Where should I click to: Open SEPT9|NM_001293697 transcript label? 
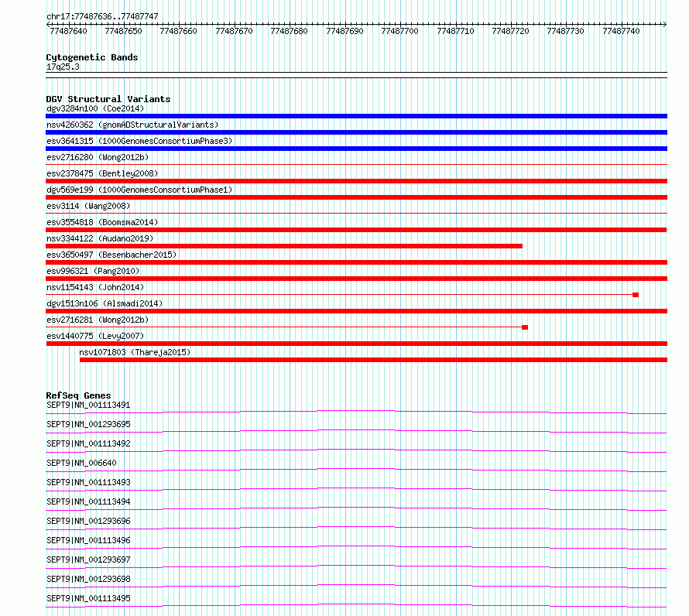coord(88,560)
